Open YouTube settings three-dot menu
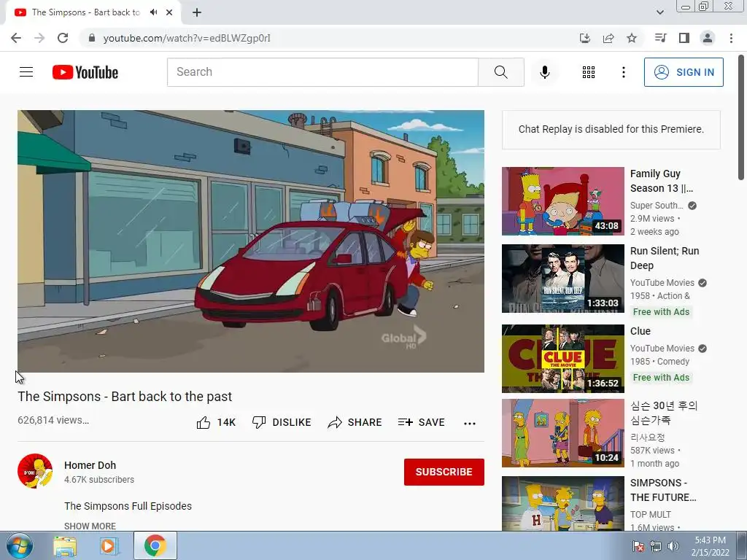Image resolution: width=747 pixels, height=560 pixels. (623, 72)
